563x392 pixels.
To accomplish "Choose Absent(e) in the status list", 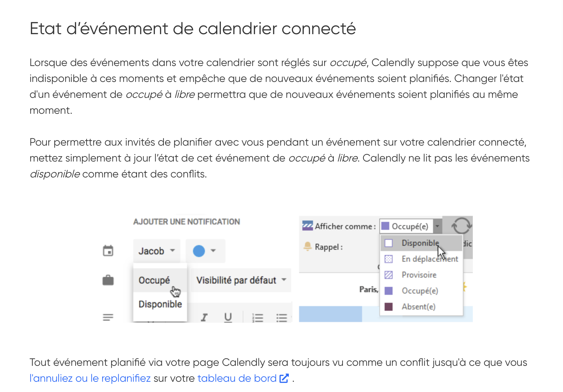I will click(x=421, y=306).
